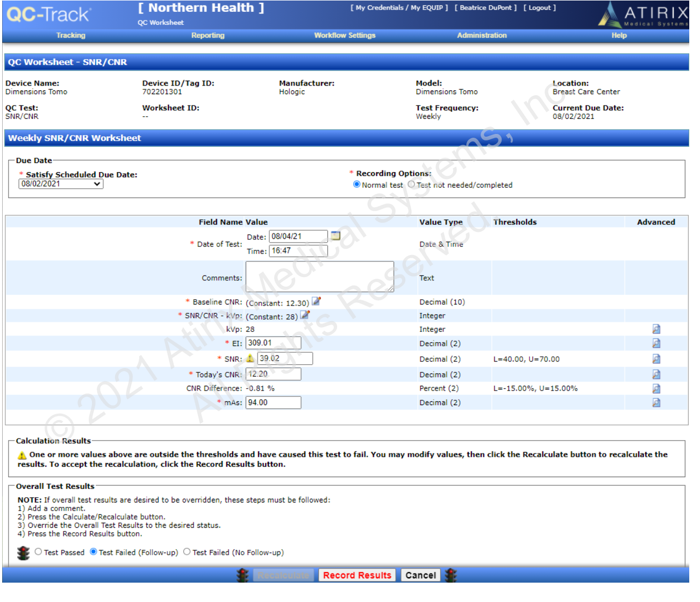Click the Record Results button
This screenshot has width=700, height=602.
(357, 575)
